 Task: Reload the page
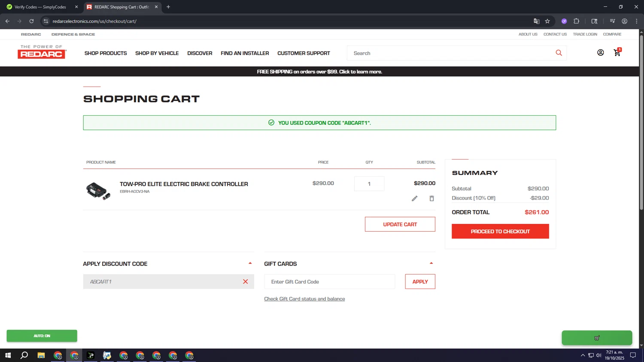(x=31, y=21)
